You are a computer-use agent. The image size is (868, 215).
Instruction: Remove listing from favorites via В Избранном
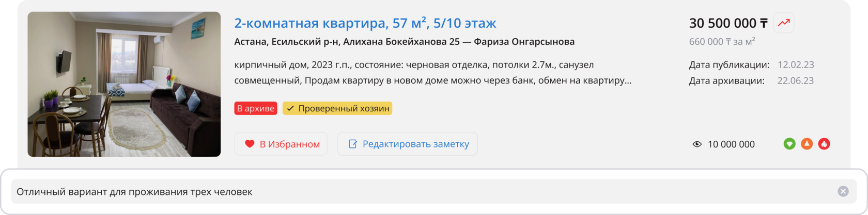(x=281, y=144)
